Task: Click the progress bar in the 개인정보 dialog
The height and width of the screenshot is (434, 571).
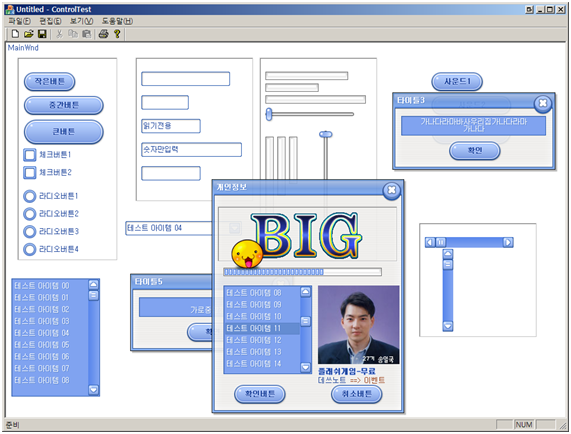Action: [303, 272]
